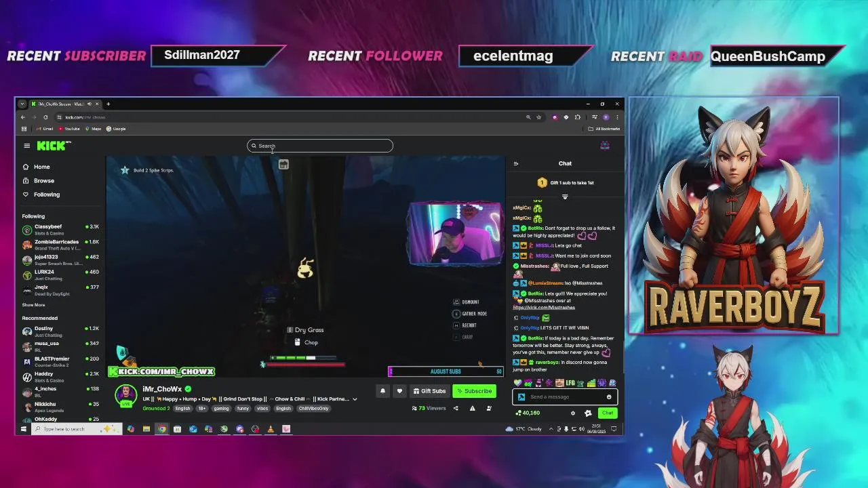This screenshot has width=868, height=488.
Task: Click the iMr_ChoWx channel name
Action: coord(162,389)
